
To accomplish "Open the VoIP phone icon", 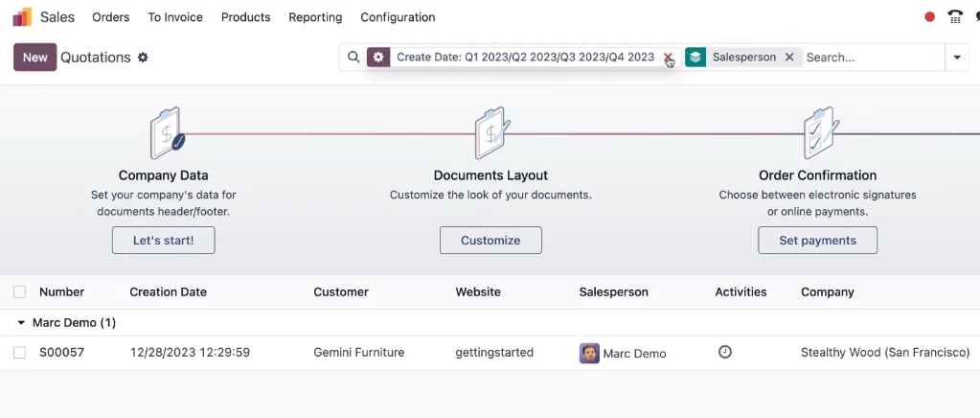I will pyautogui.click(x=954, y=17).
